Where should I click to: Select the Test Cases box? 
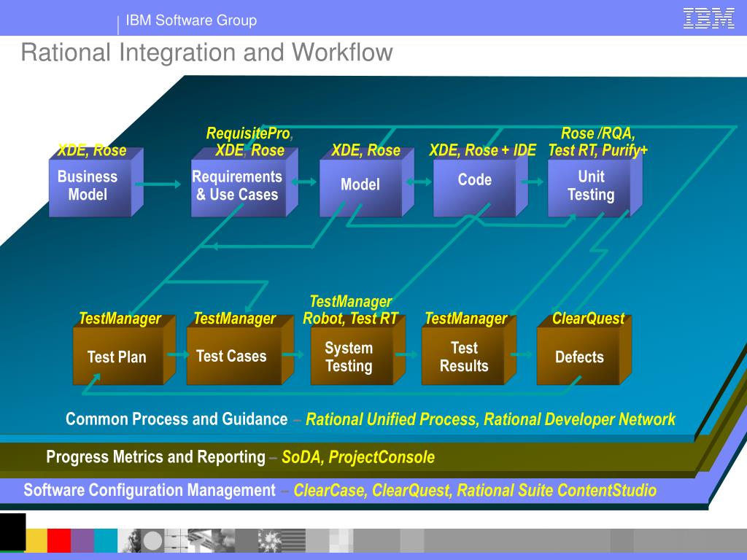(240, 350)
